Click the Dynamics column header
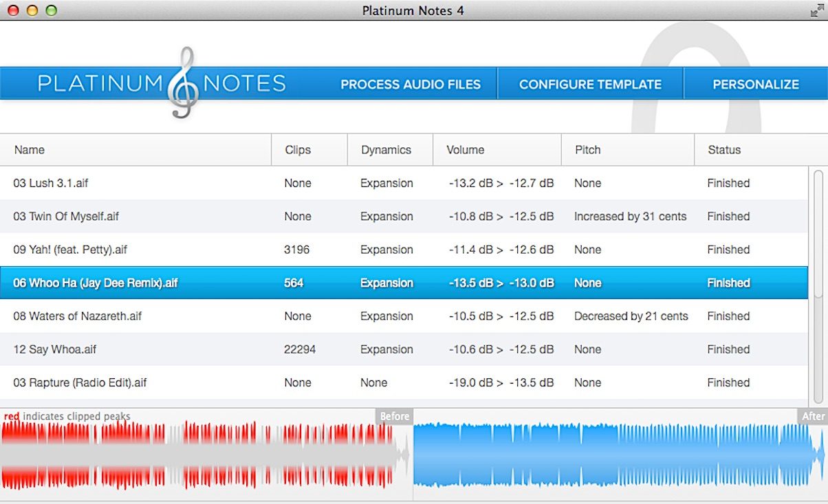The width and height of the screenshot is (828, 504). point(386,150)
